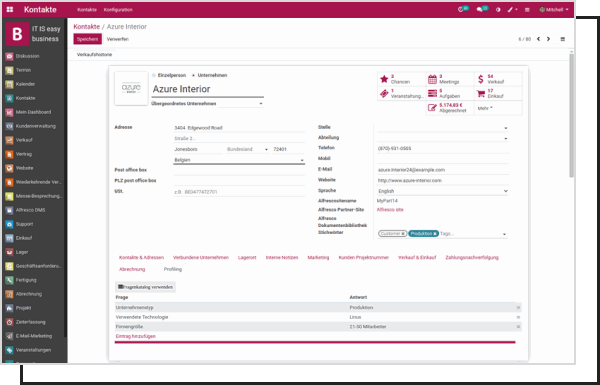The width and height of the screenshot is (600, 385).
Task: Click Eintrag hinzufügen link
Action: (135, 336)
